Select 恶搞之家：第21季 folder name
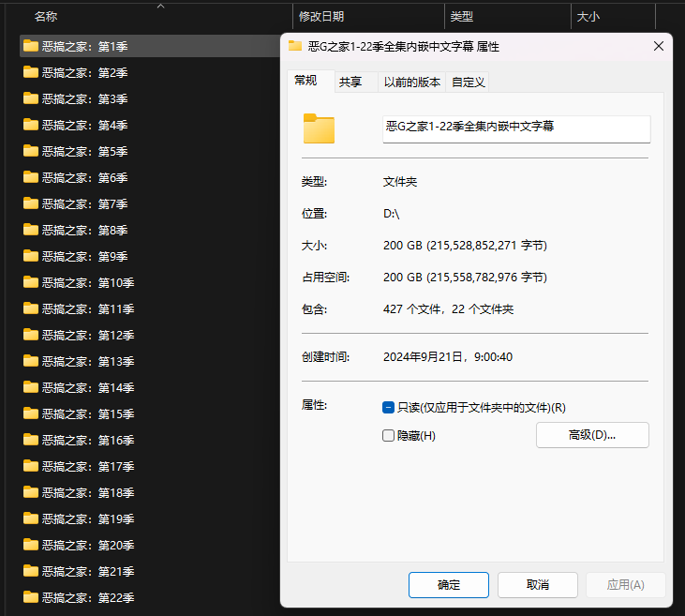The height and width of the screenshot is (616, 685). pyautogui.click(x=88, y=571)
